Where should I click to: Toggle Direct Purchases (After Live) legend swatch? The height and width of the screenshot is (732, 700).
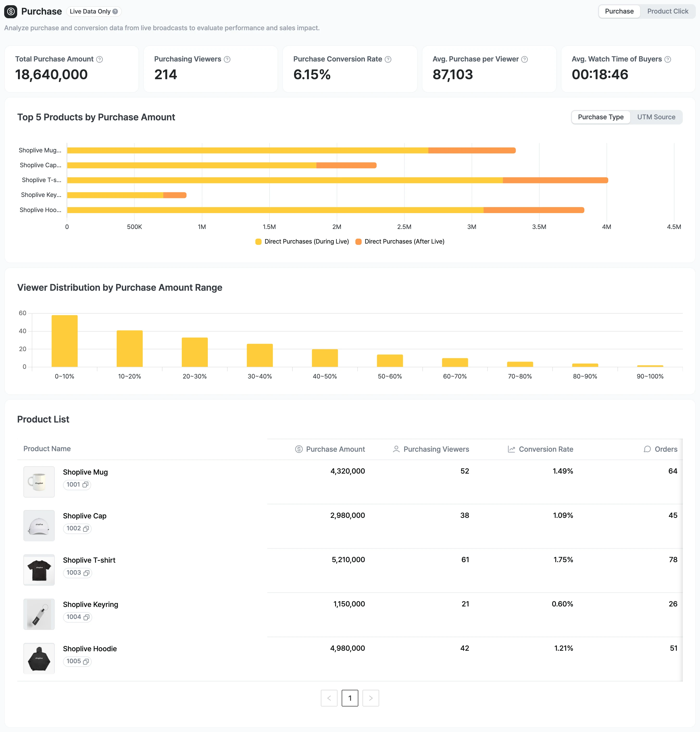359,241
